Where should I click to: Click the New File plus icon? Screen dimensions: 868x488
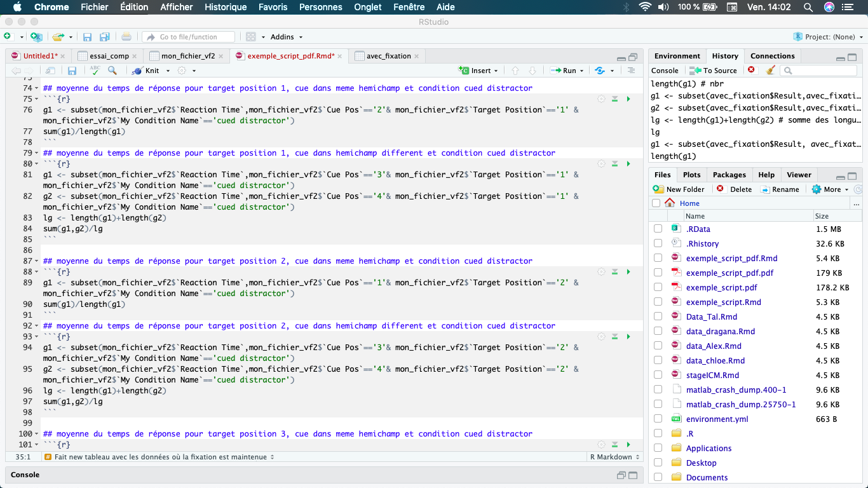pyautogui.click(x=8, y=37)
